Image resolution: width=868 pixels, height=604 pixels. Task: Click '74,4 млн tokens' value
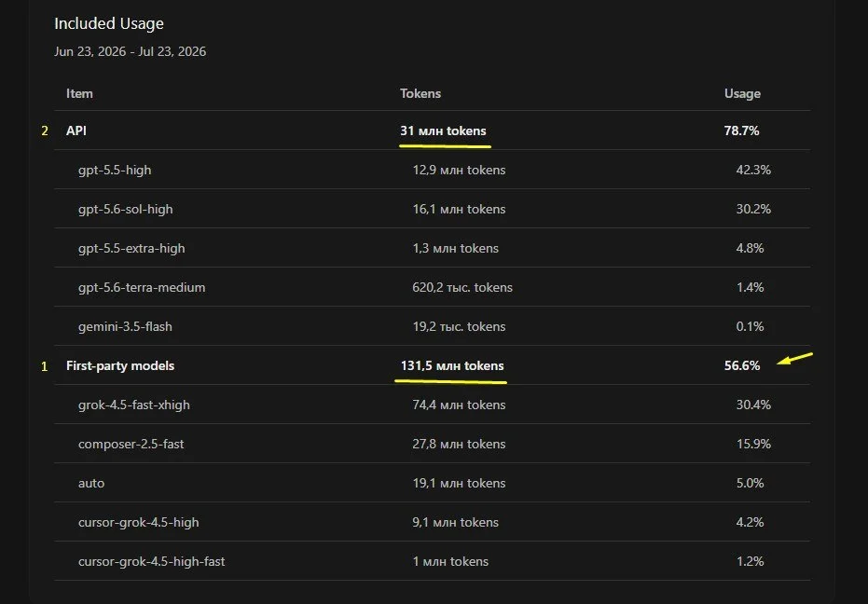click(459, 405)
